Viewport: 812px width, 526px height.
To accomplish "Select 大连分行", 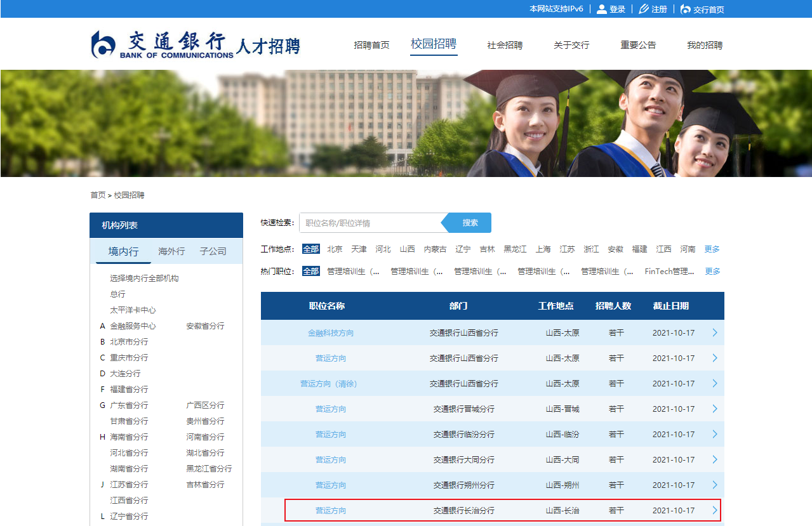I will point(125,374).
